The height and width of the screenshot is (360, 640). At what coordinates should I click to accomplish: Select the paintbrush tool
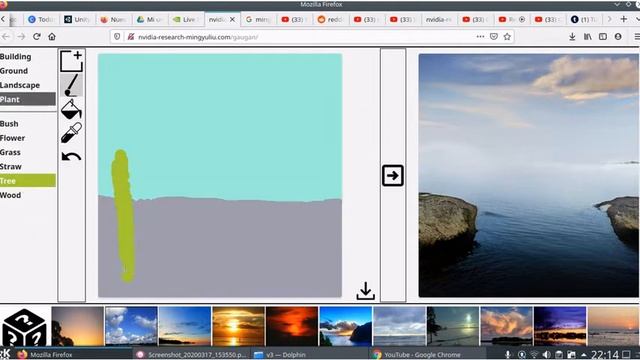[71, 85]
